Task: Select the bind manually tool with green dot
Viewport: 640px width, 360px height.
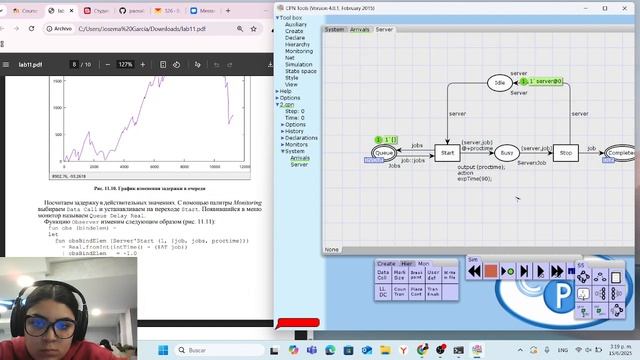Action: (x=507, y=271)
